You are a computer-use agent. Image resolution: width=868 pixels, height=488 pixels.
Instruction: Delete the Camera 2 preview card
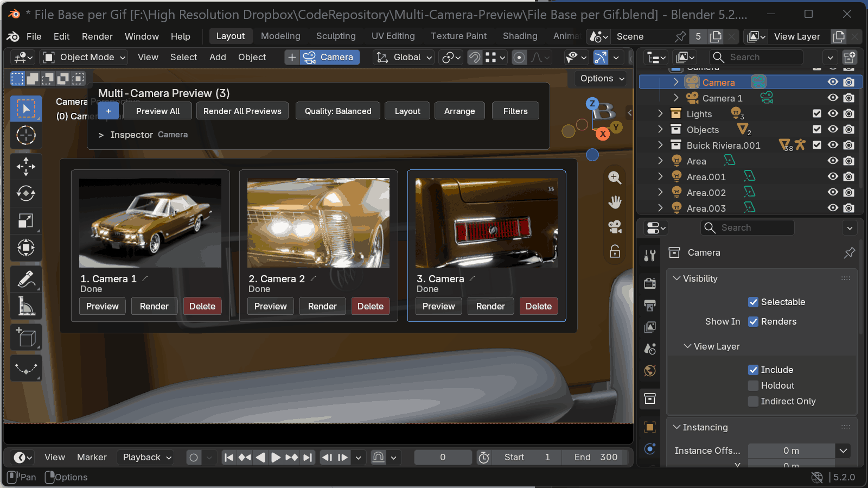tap(371, 306)
